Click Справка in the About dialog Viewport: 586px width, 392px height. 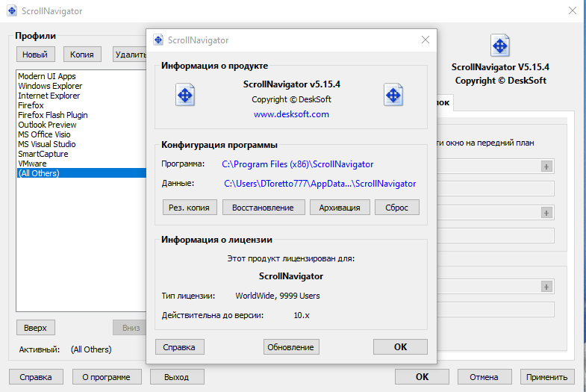tap(180, 347)
